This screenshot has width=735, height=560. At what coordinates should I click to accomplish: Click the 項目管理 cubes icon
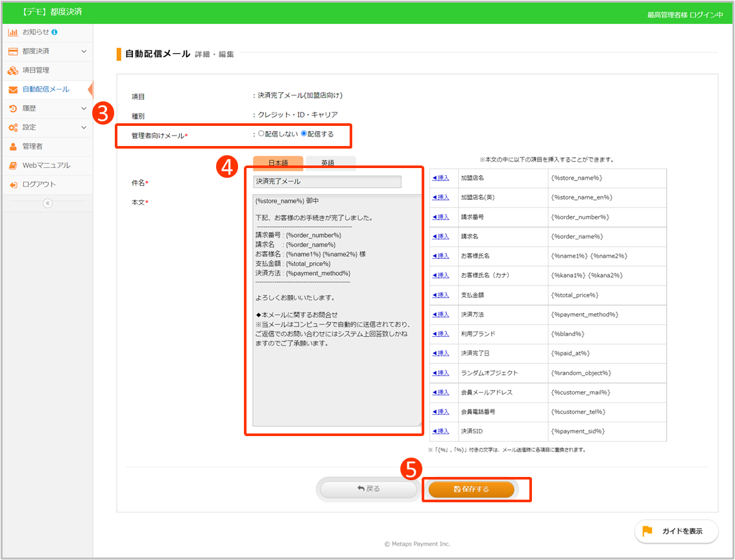coord(13,70)
